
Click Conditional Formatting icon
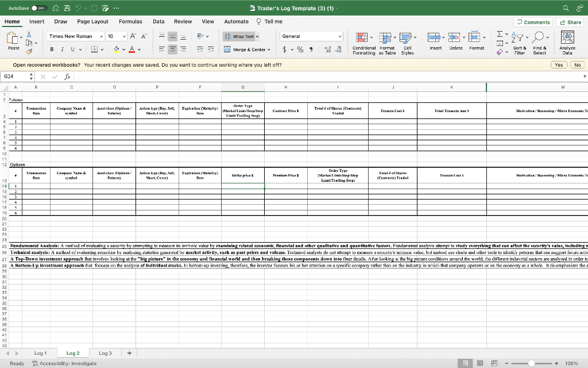point(362,38)
